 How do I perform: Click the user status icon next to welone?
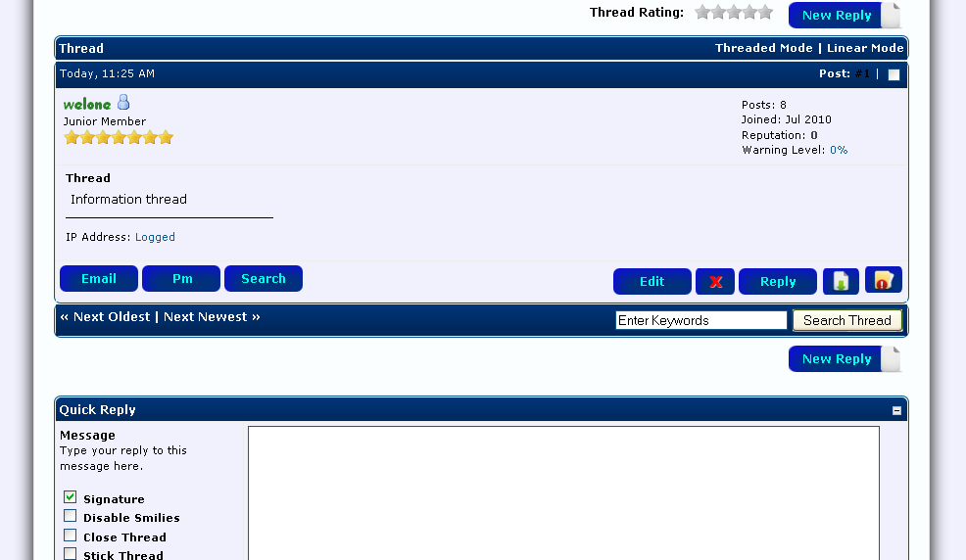(x=123, y=102)
